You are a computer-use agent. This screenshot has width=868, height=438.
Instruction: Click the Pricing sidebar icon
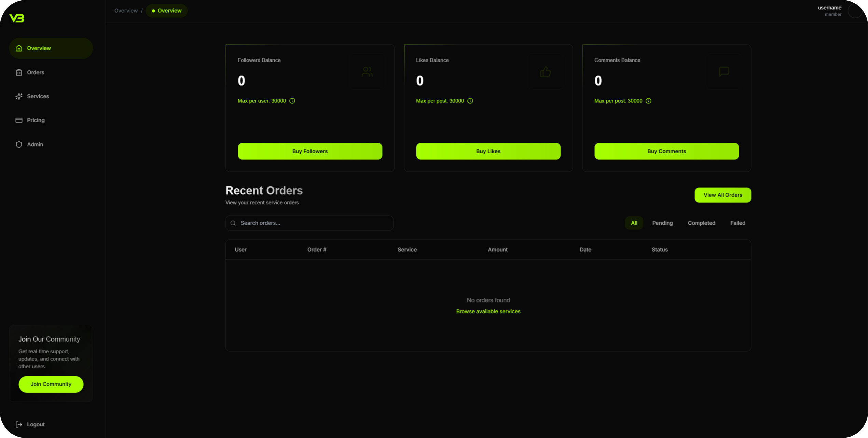18,120
